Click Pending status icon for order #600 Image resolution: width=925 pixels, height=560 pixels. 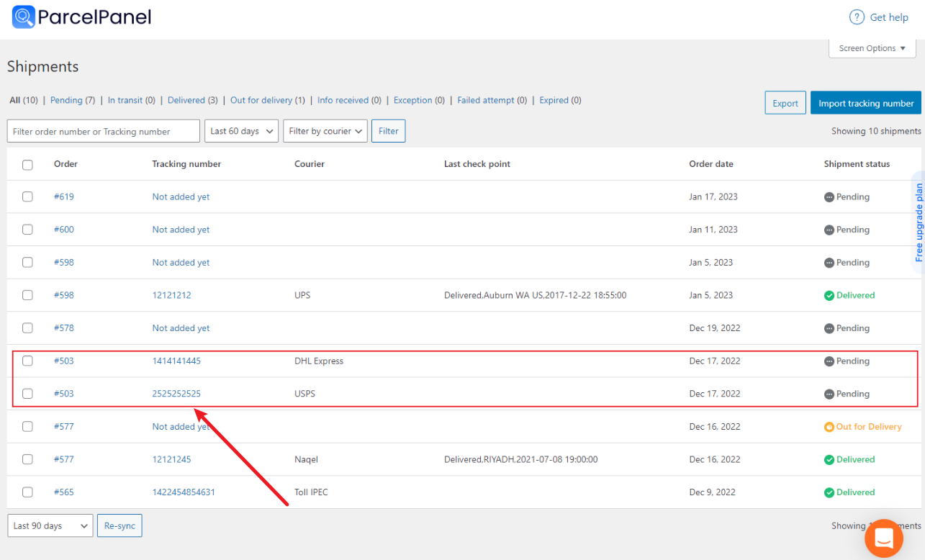(829, 230)
